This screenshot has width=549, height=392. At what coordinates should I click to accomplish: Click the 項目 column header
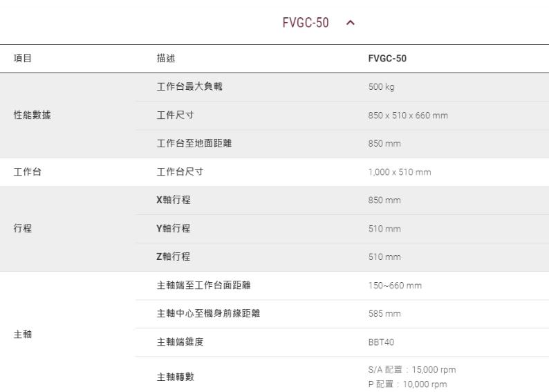tap(23, 59)
